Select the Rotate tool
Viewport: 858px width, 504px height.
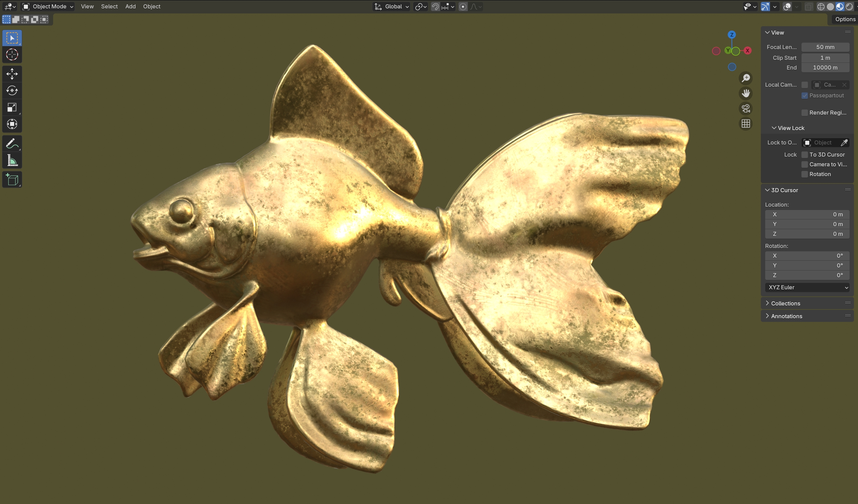[12, 90]
